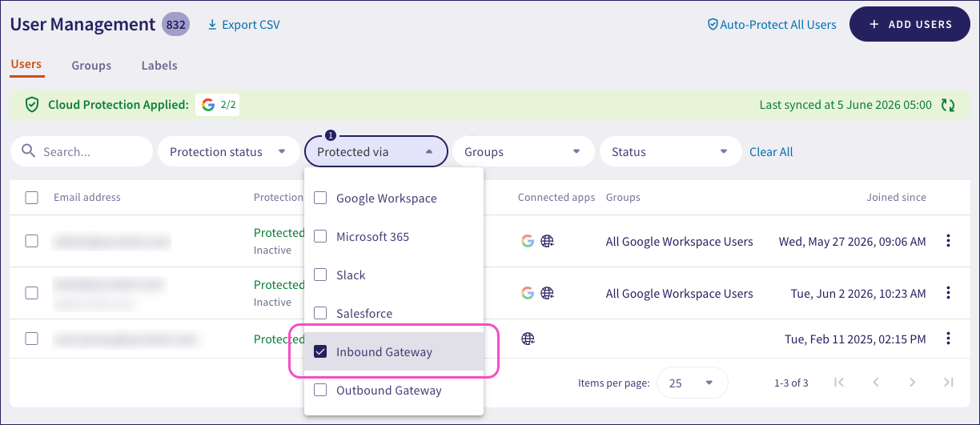
Task: Click the '1-3 of 3' pagination text
Action: [x=792, y=383]
